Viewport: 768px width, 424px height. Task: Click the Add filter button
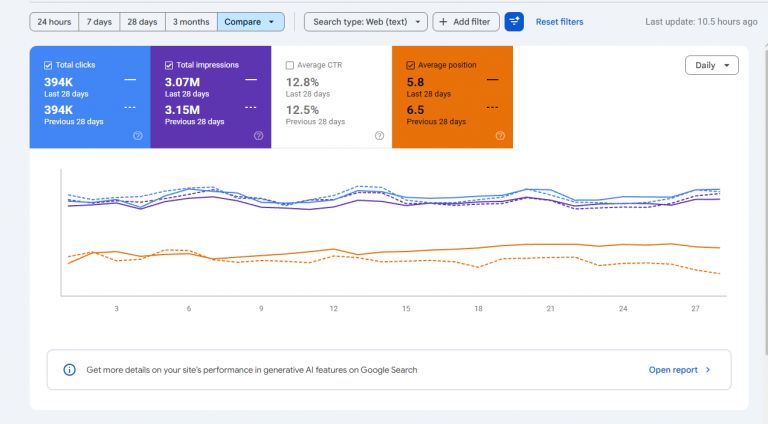(466, 22)
